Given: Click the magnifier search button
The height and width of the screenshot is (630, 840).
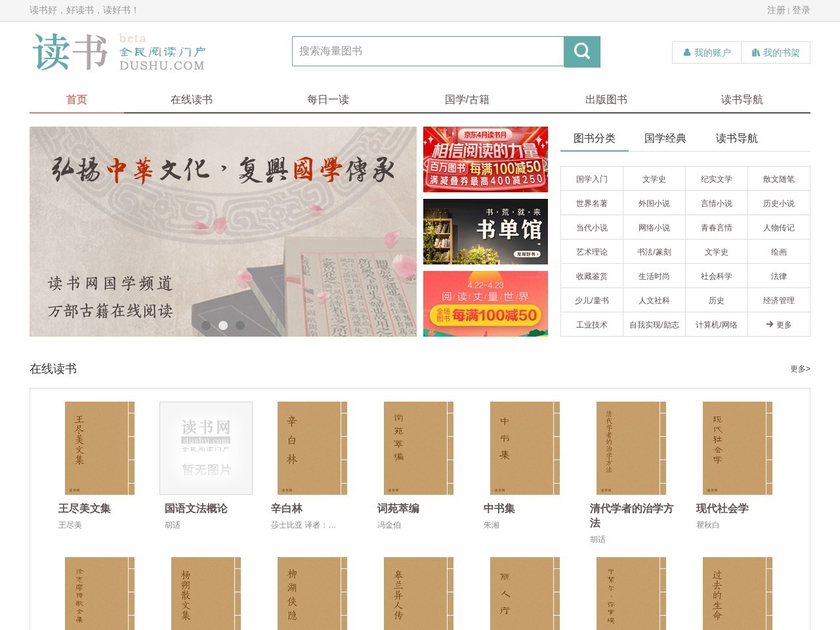Looking at the screenshot, I should tap(582, 51).
